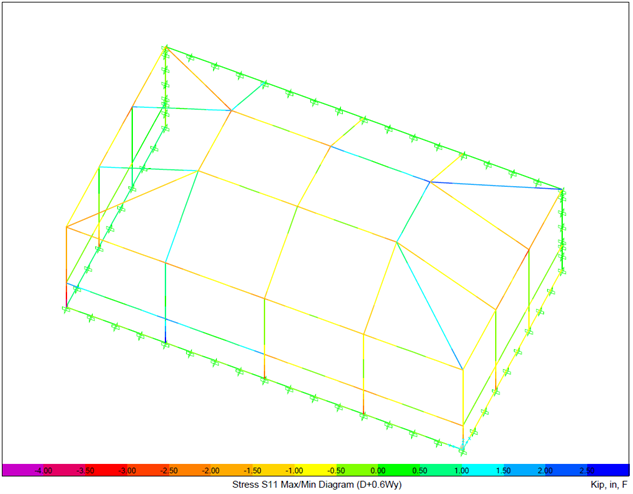Click the 'Stress S11 Max/Min Diagram (D+0.6Wy)' caption
This screenshot has width=633, height=494.
pos(317,484)
